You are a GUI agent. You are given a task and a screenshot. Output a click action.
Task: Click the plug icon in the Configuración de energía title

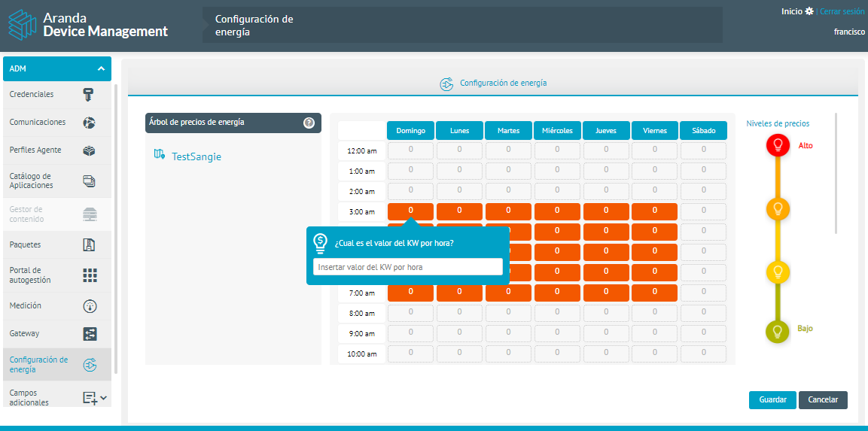(446, 84)
